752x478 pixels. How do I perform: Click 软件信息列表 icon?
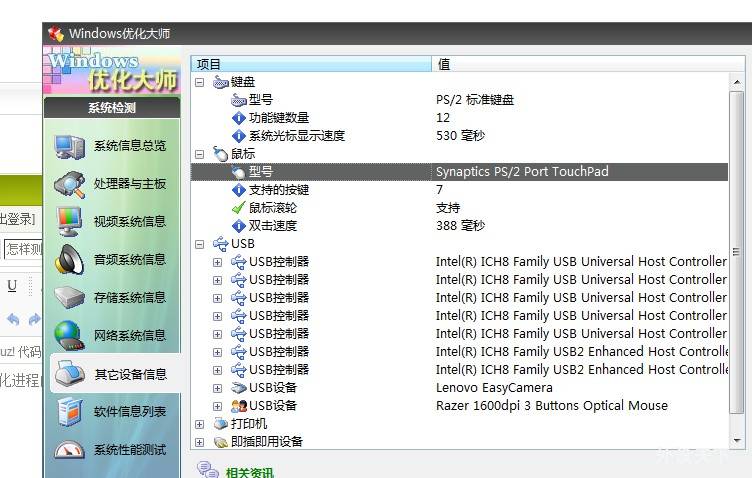click(x=69, y=411)
